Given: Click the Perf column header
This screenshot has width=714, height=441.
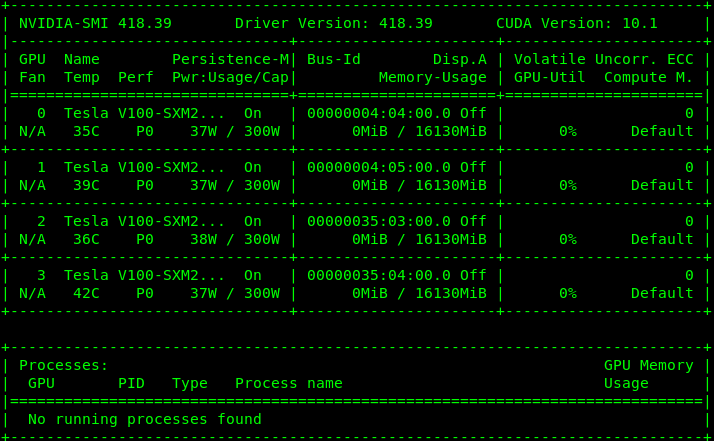Looking at the screenshot, I should tap(136, 77).
